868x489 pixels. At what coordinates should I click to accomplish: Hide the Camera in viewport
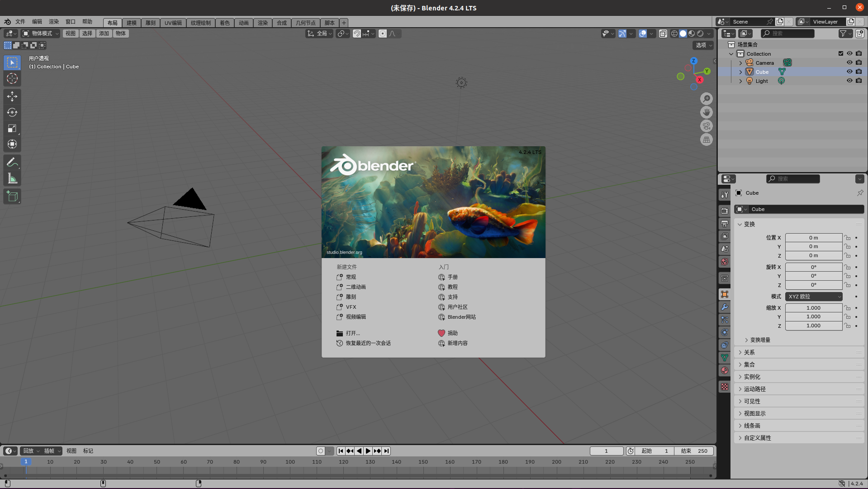(849, 62)
